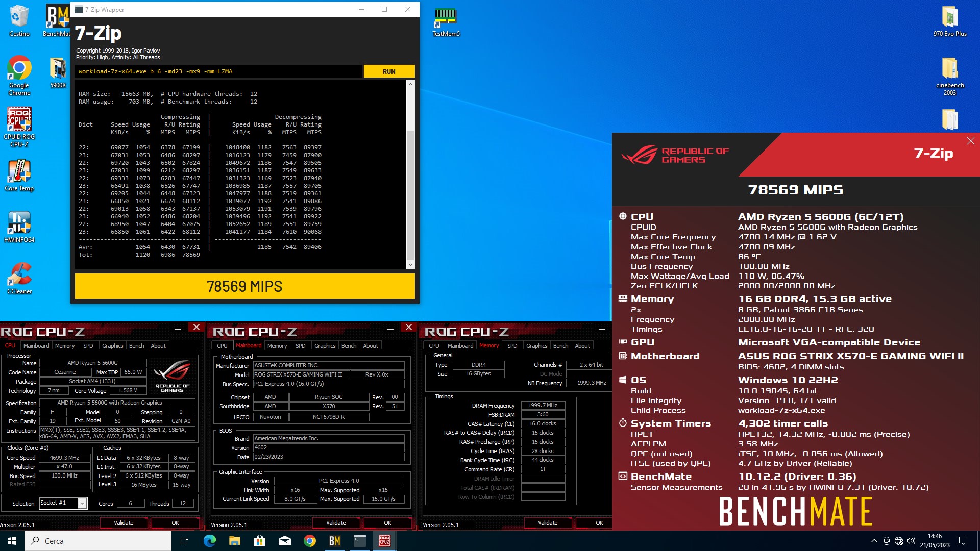980x551 pixels.
Task: Select Memory tab in first CPU-Z
Action: tap(65, 346)
